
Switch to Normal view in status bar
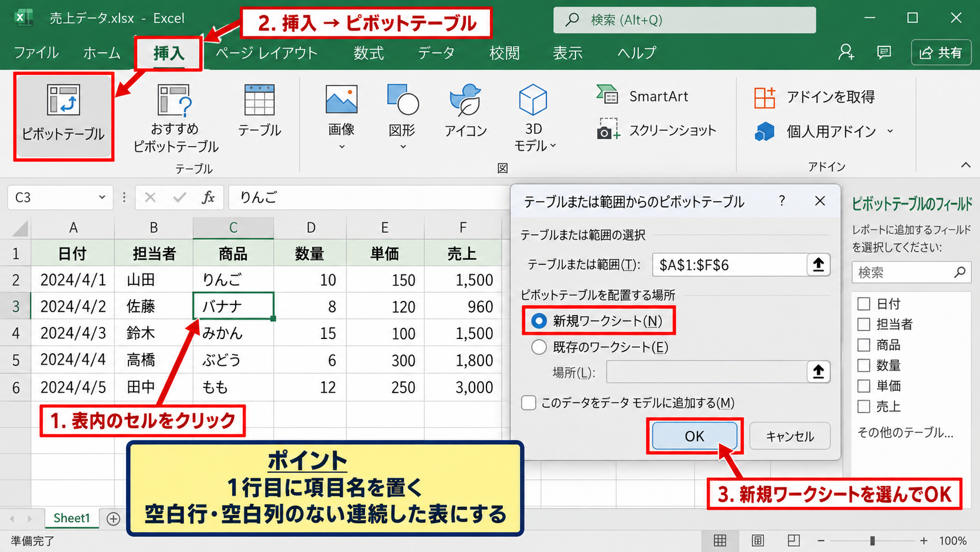point(720,540)
